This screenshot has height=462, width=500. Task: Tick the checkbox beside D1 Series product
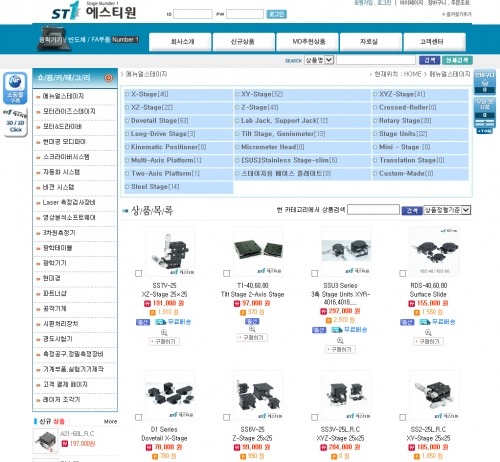coord(138,417)
